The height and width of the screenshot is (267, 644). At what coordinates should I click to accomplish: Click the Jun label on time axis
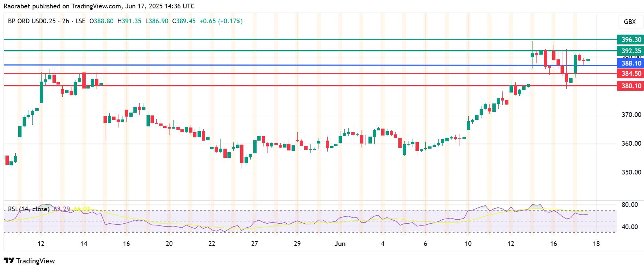coord(340,244)
